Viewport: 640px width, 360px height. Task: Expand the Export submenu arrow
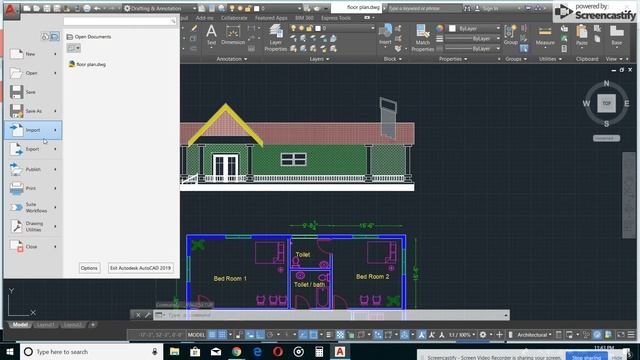(x=55, y=149)
